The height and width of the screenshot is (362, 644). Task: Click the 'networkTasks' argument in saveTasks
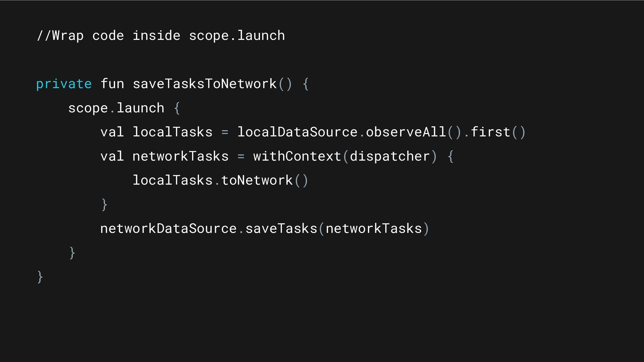[374, 229]
